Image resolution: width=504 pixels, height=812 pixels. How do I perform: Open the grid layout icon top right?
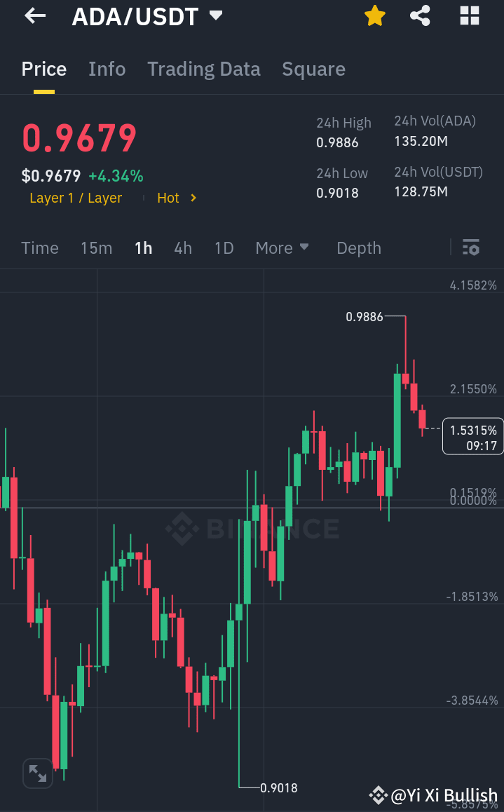tap(468, 15)
